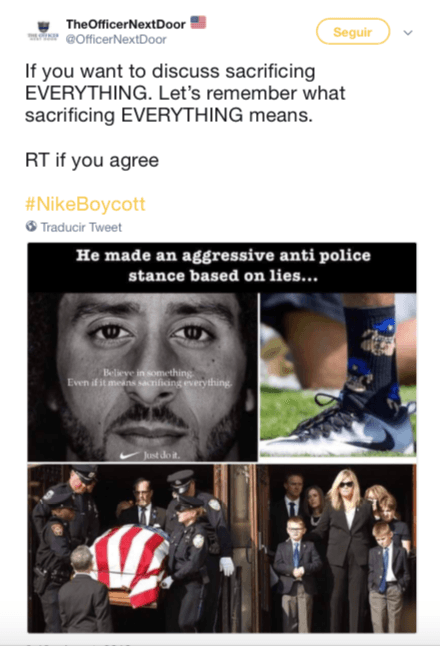Click the Nike swoosh logo in the ad

(129, 455)
